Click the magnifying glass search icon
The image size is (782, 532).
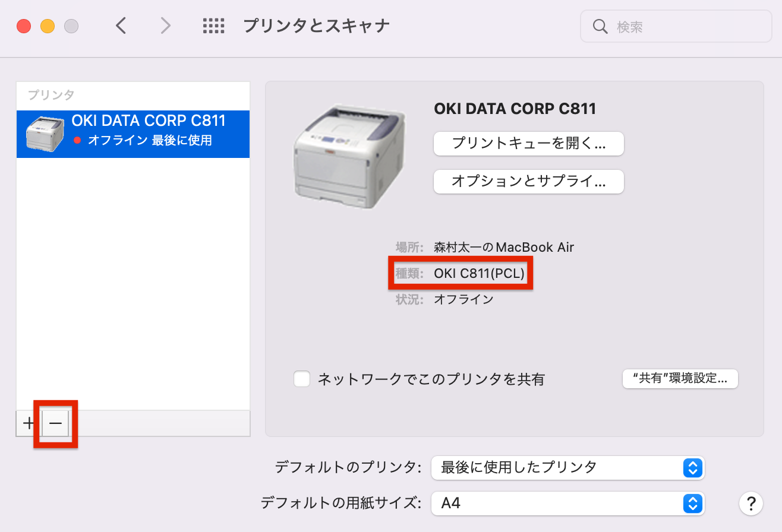pyautogui.click(x=600, y=27)
